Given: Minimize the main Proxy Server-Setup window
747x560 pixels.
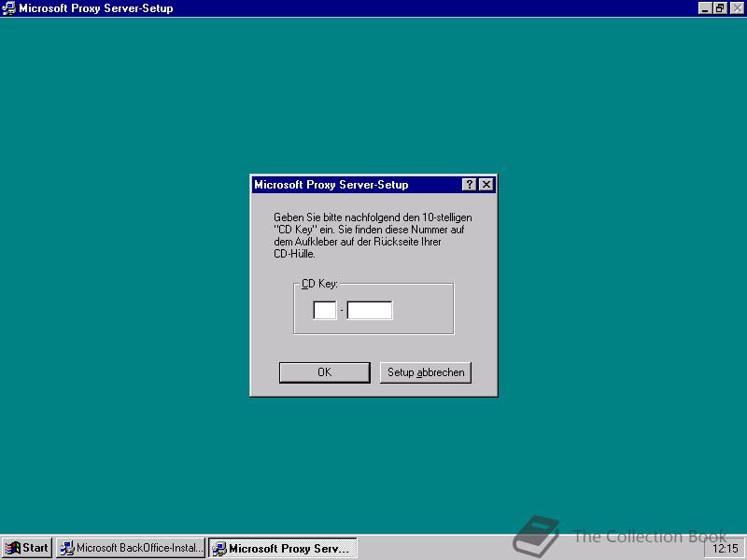Looking at the screenshot, I should pos(705,8).
